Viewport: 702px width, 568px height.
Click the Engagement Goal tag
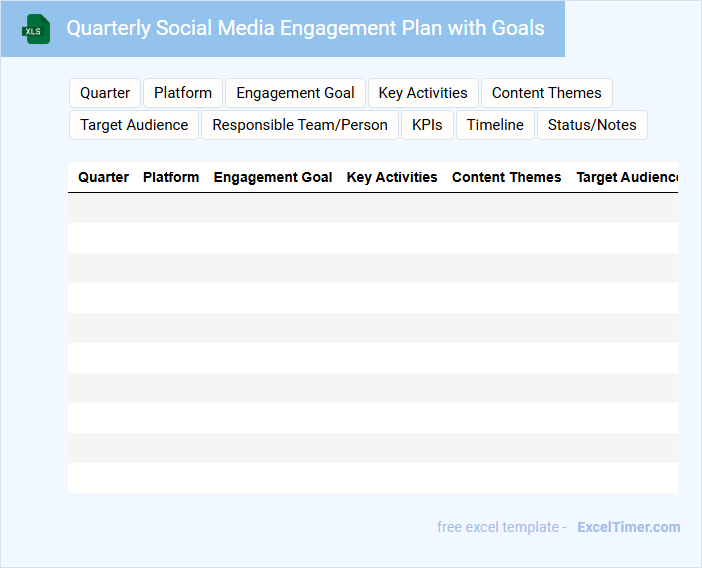295,93
